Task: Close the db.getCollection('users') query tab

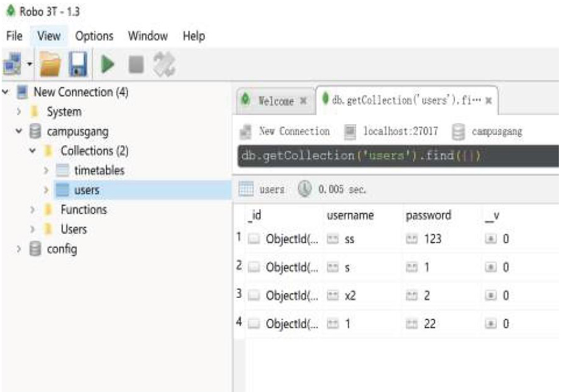Action: 488,101
